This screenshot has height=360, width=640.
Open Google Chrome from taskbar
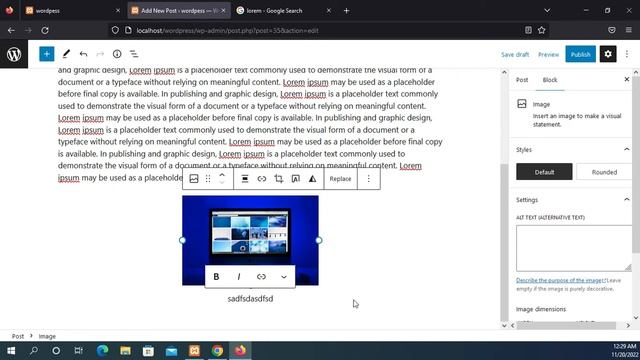tap(218, 351)
